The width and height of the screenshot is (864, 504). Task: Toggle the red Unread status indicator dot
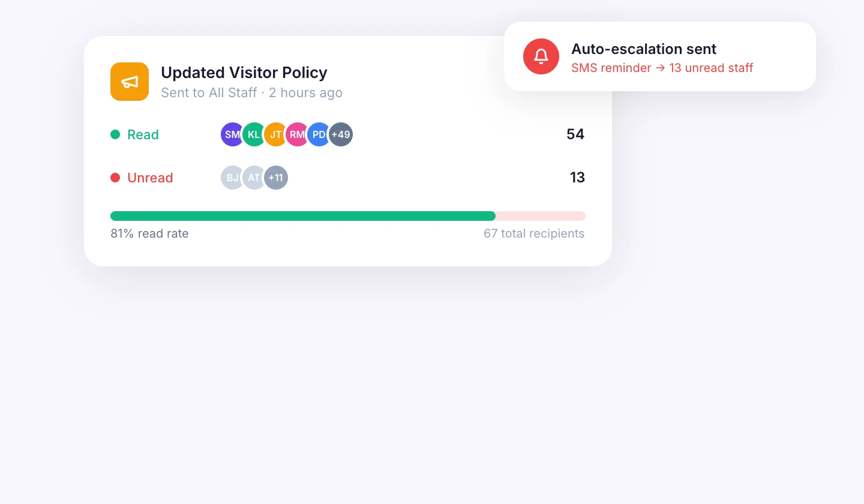click(x=115, y=178)
